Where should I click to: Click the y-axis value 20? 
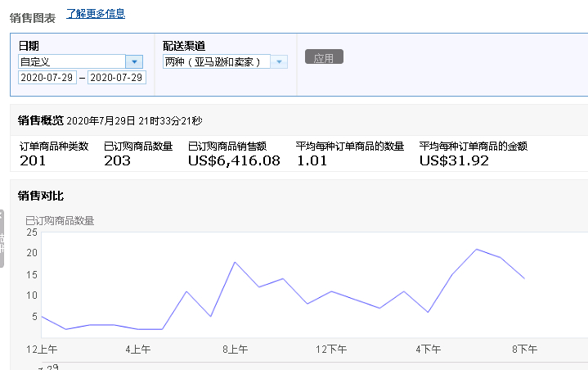tap(32, 253)
